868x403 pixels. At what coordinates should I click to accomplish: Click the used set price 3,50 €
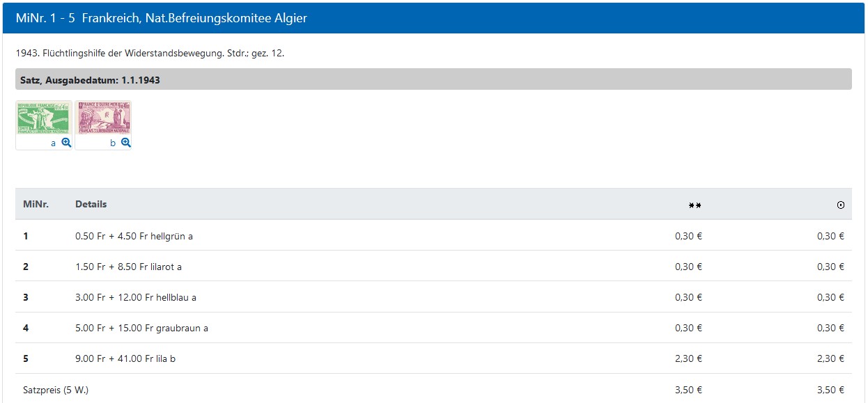pos(830,390)
